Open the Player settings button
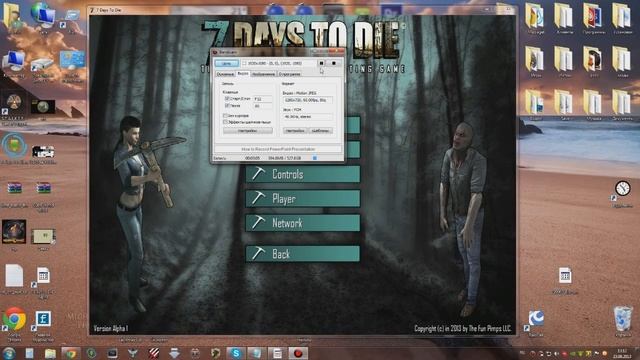The image size is (640, 360). coord(303,199)
